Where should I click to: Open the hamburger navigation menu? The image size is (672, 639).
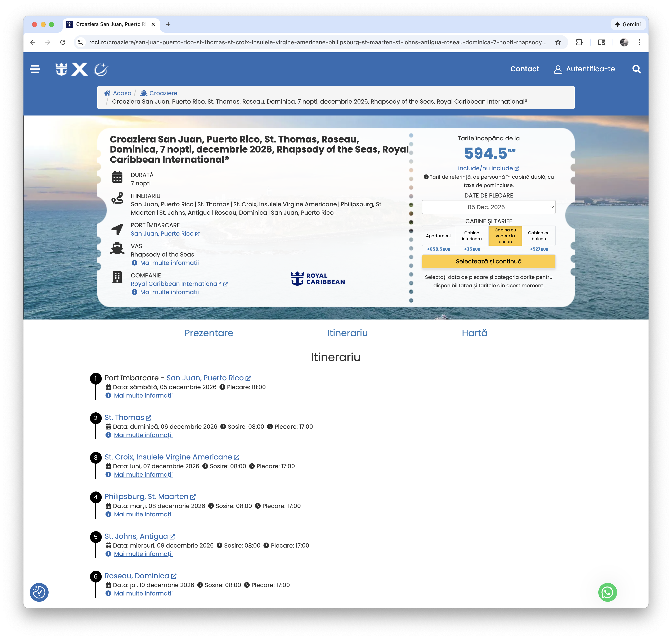pyautogui.click(x=35, y=69)
